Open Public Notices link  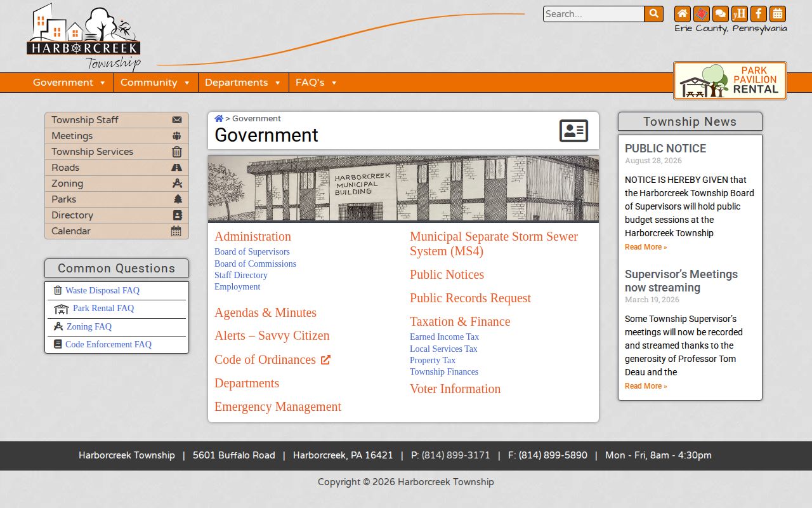[447, 274]
